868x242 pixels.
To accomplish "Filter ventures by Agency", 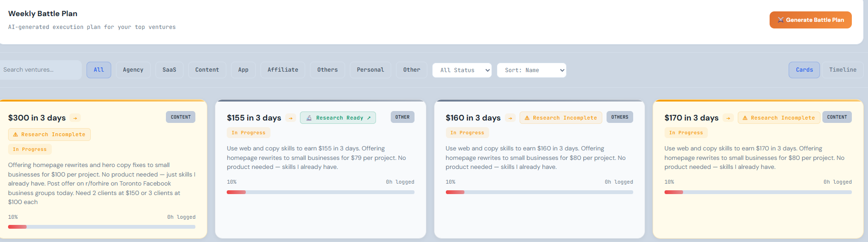I will click(x=133, y=70).
